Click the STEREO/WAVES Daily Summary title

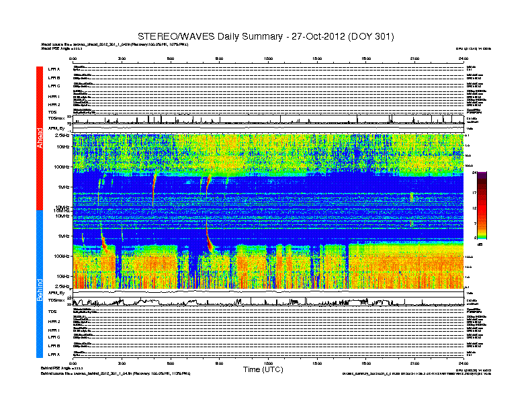coord(266,36)
